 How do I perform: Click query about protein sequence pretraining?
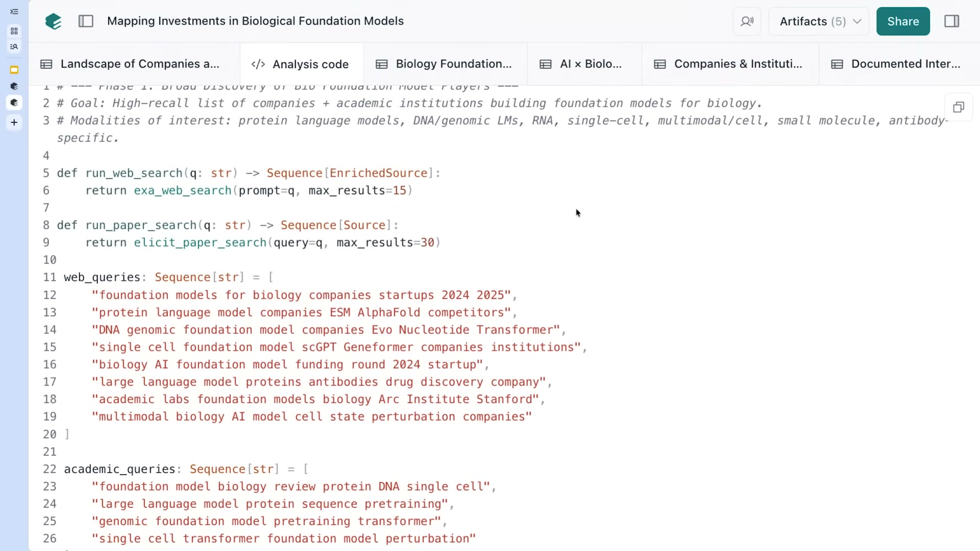tap(273, 504)
